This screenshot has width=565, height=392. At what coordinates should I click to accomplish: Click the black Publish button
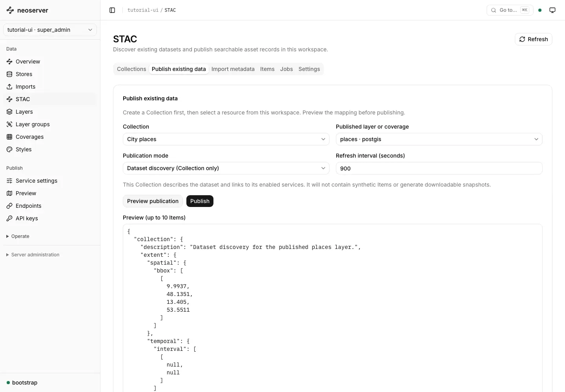200,201
